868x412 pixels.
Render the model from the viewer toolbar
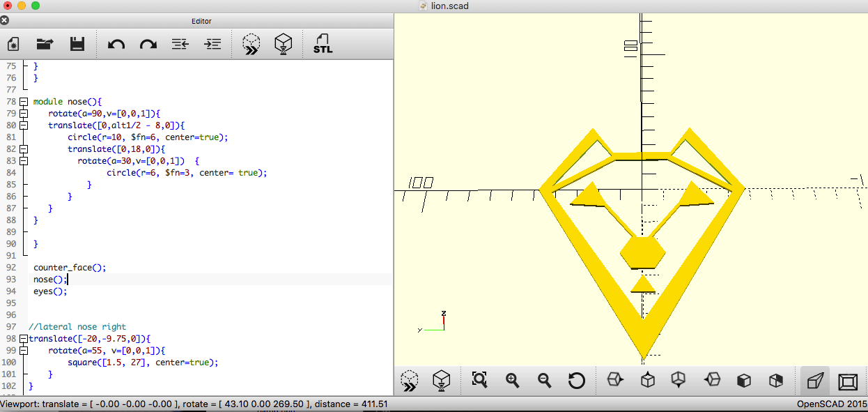(x=442, y=381)
